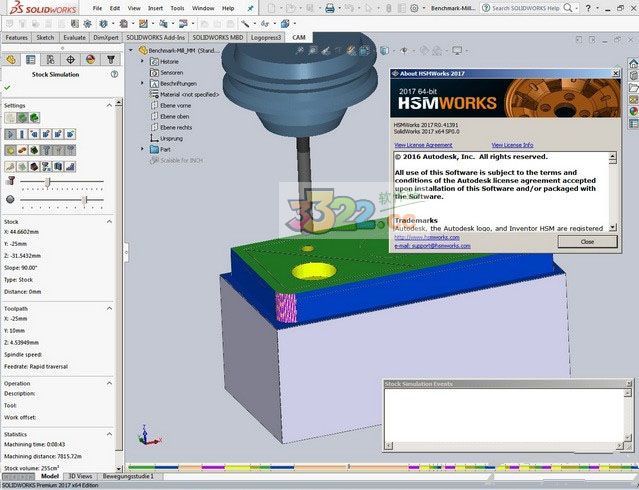
Task: Click the monitor view settings icon
Action: (x=457, y=51)
